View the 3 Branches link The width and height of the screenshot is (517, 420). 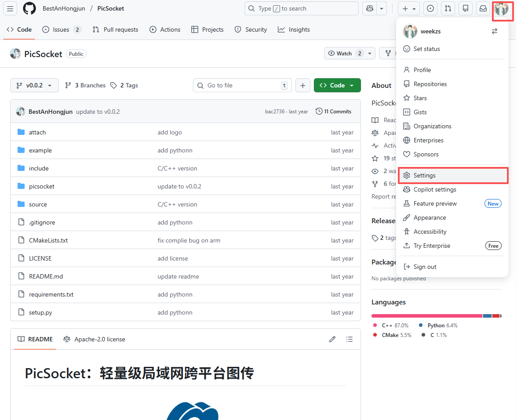tap(85, 85)
